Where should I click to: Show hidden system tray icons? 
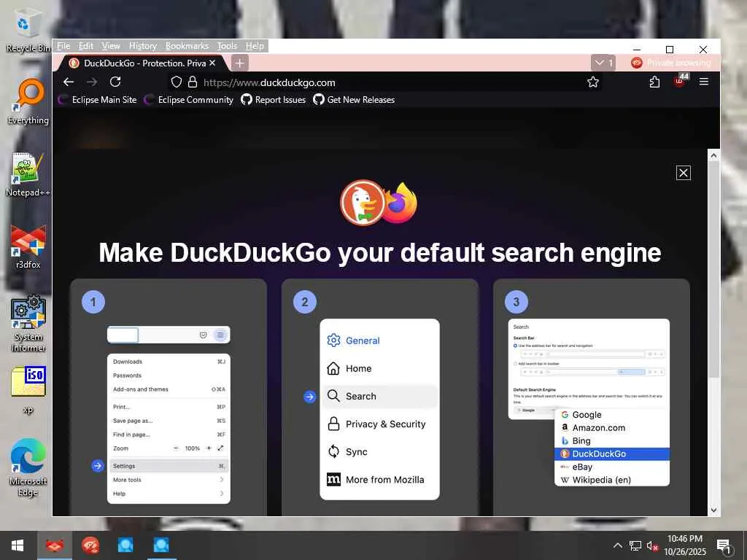pyautogui.click(x=617, y=545)
